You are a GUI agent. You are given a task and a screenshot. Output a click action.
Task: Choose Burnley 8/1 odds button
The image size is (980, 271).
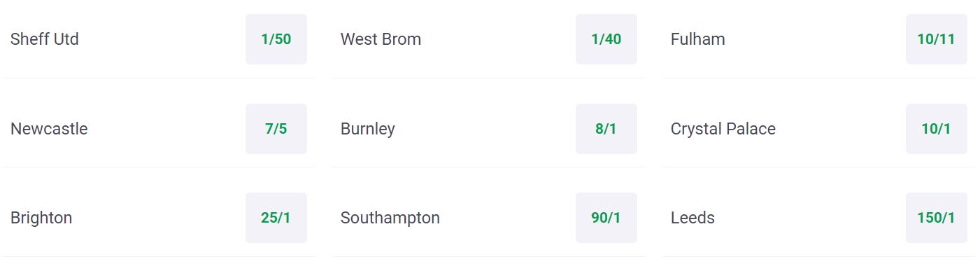[x=606, y=129]
